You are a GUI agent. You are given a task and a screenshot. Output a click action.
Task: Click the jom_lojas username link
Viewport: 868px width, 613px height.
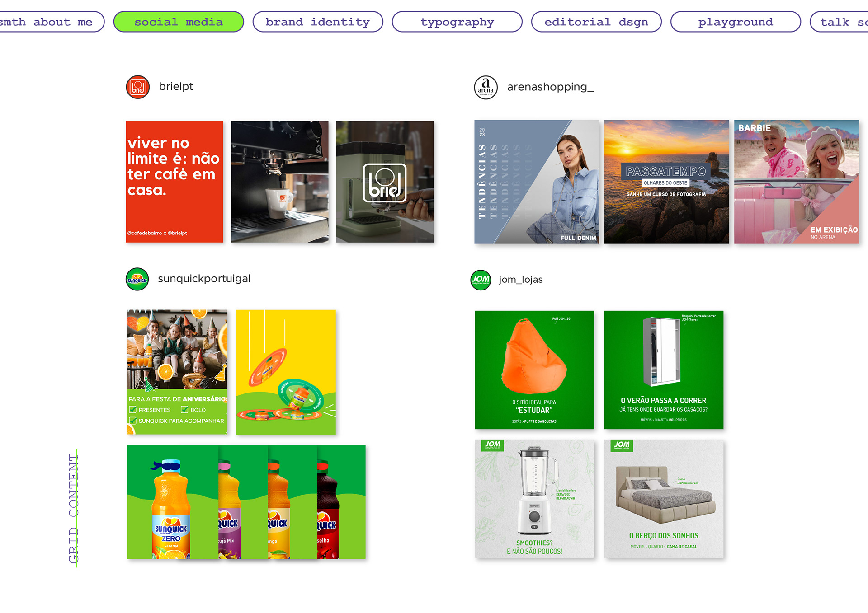[520, 280]
